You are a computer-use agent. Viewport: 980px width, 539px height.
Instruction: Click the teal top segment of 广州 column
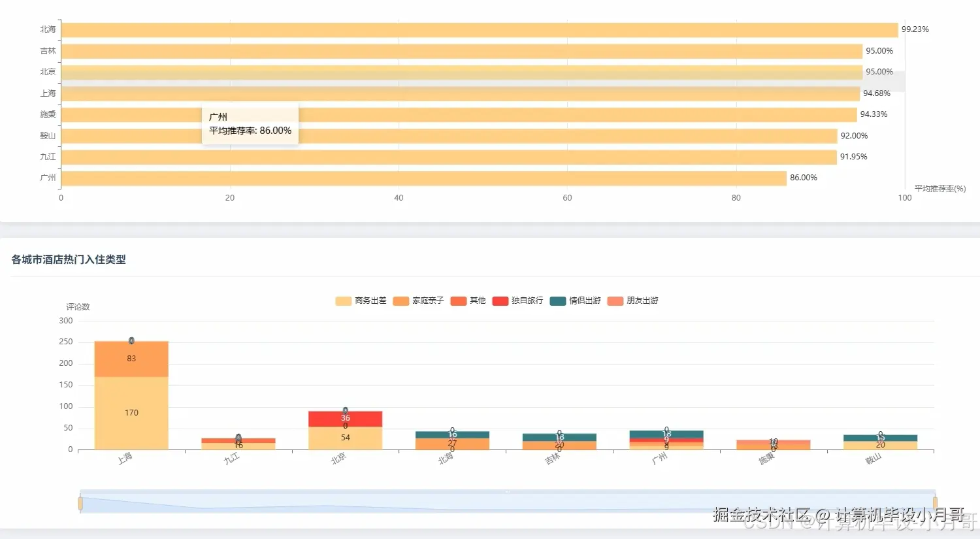pyautogui.click(x=666, y=434)
